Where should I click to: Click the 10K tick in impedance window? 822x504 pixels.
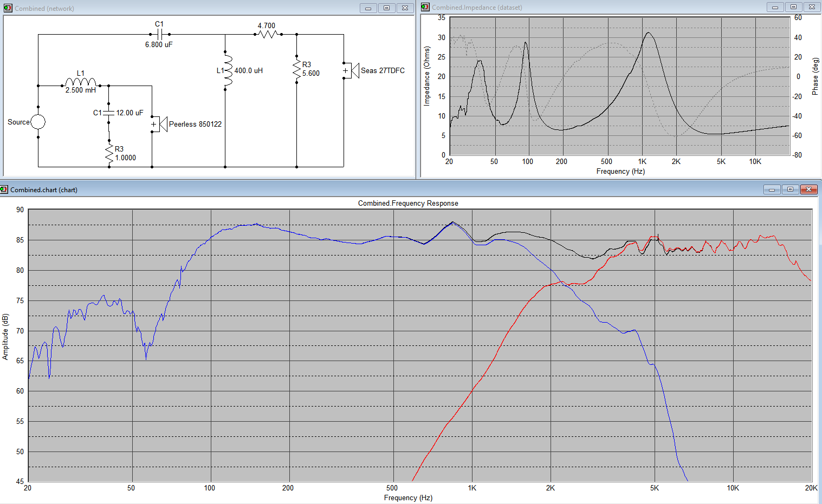(755, 161)
